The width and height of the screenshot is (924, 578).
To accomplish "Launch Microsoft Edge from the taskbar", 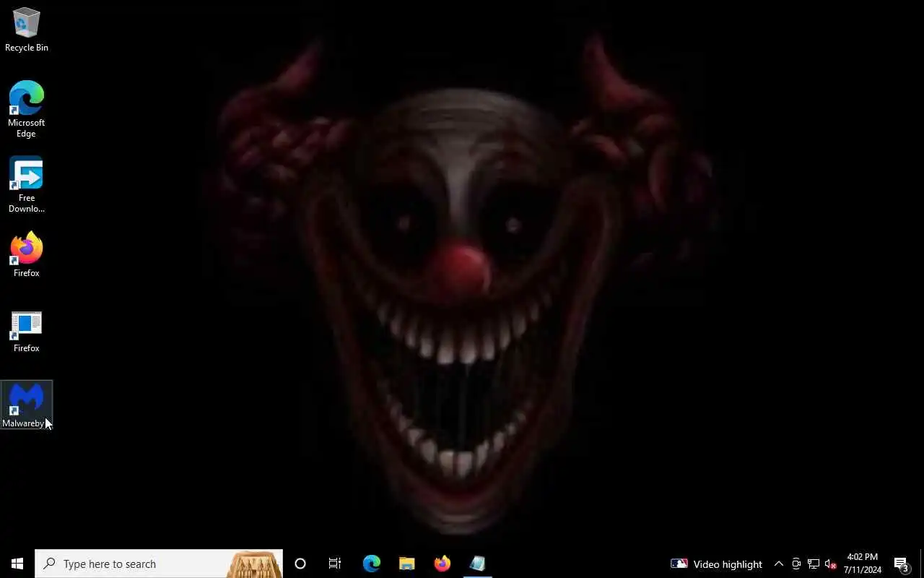I will click(371, 564).
